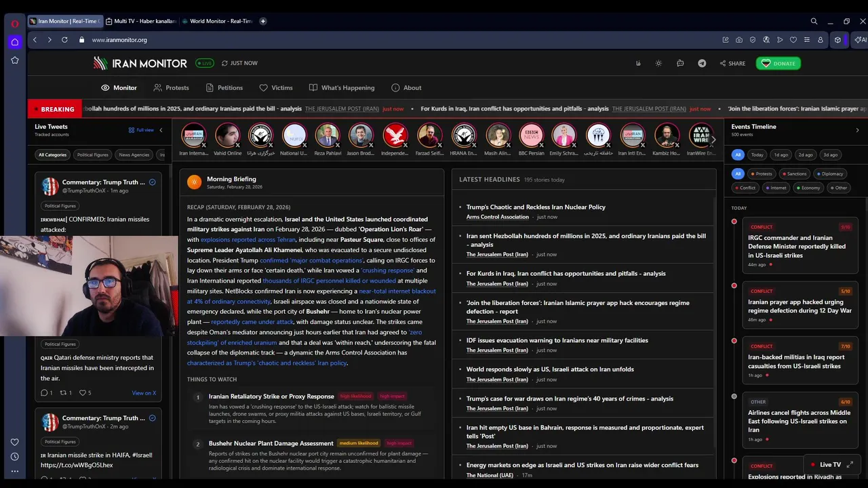Expand the Live TV player
Image resolution: width=868 pixels, height=488 pixels.
850,464
